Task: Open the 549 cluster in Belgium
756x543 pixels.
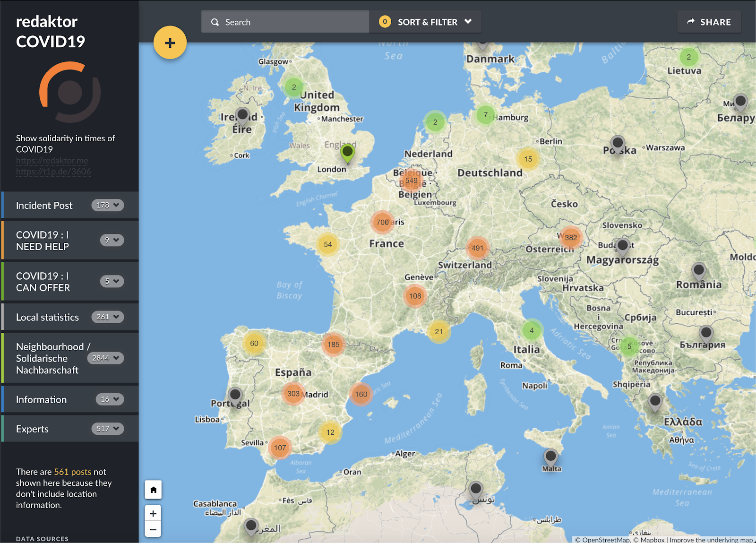Action: pyautogui.click(x=412, y=181)
